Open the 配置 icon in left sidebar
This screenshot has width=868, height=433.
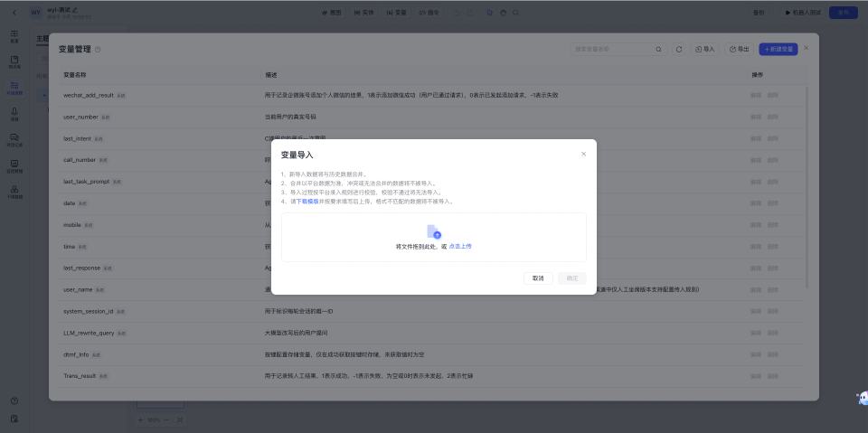click(14, 36)
